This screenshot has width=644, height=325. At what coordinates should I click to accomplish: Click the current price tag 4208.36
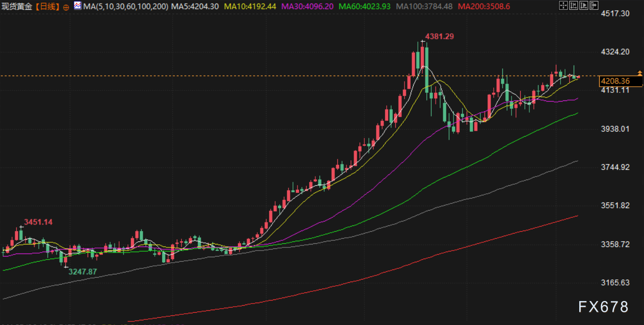(x=615, y=81)
